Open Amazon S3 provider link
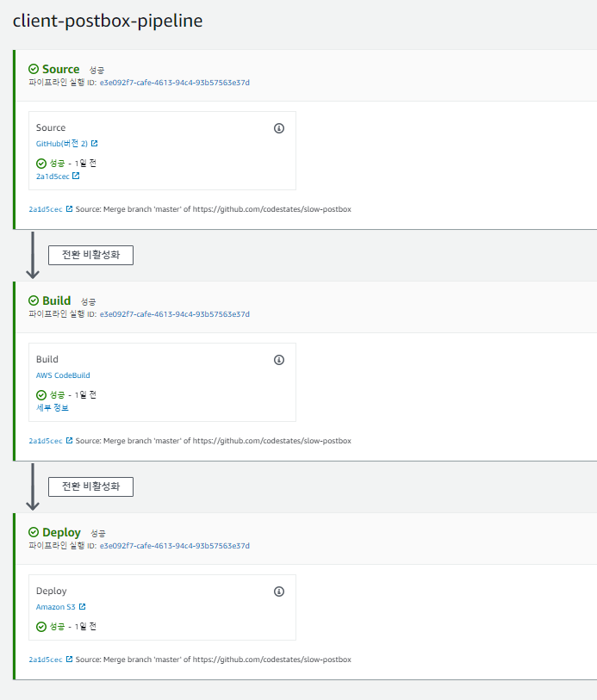This screenshot has height=700, width=597. 55,607
